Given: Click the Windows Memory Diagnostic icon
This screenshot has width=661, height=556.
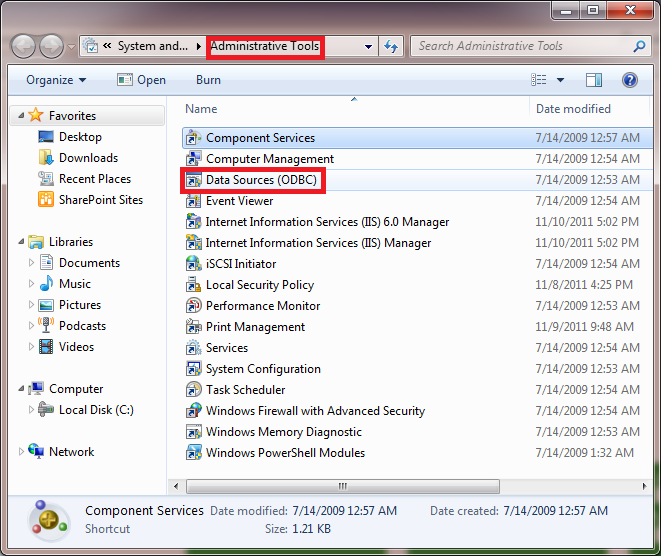Looking at the screenshot, I should 193,432.
